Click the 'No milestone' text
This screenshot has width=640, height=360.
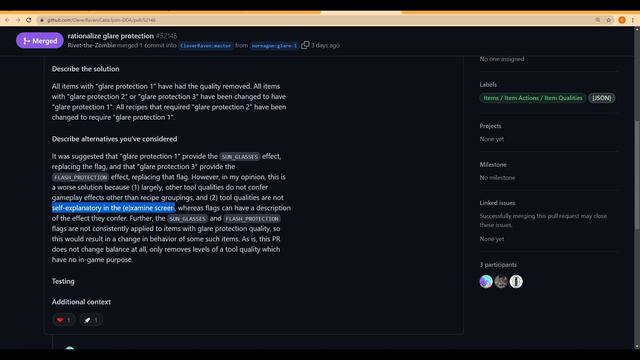tap(497, 178)
